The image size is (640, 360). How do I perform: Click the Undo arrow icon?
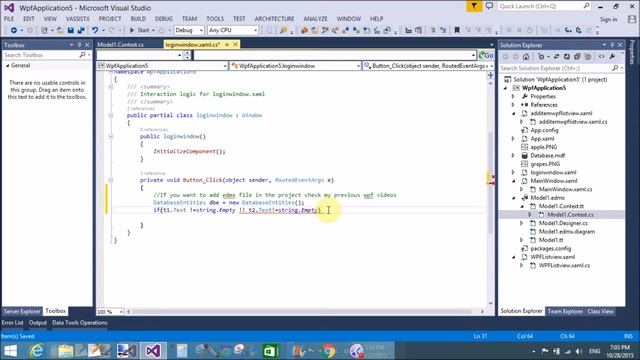coord(95,30)
